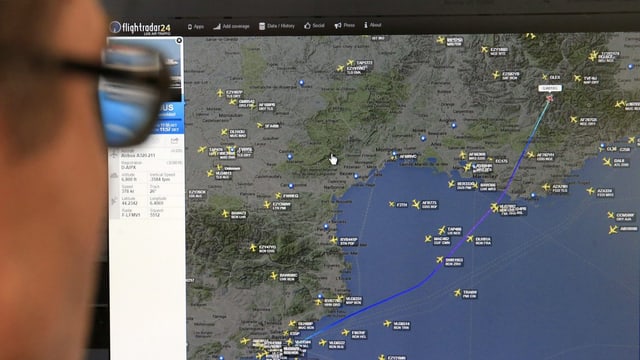Image resolution: width=640 pixels, height=360 pixels.
Task: Open the Apps menu item
Action: (x=196, y=27)
